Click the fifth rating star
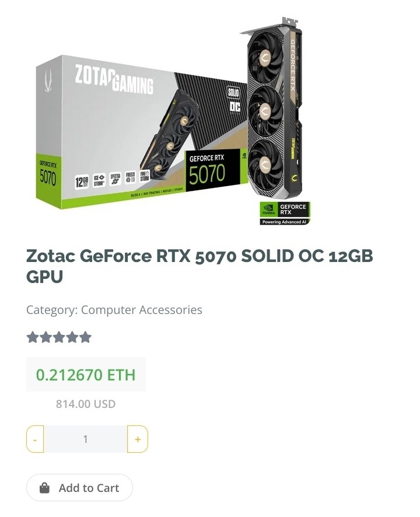The width and height of the screenshot is (420, 517). coord(85,337)
